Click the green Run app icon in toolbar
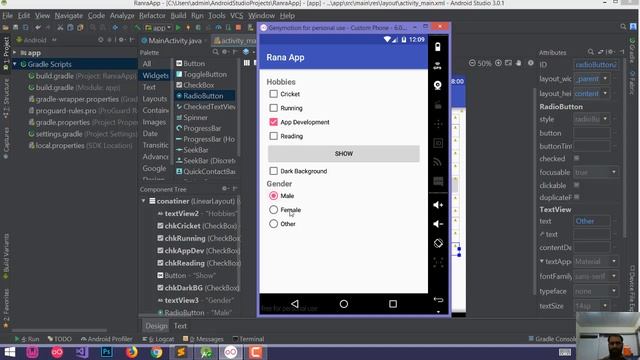 pyautogui.click(x=178, y=28)
